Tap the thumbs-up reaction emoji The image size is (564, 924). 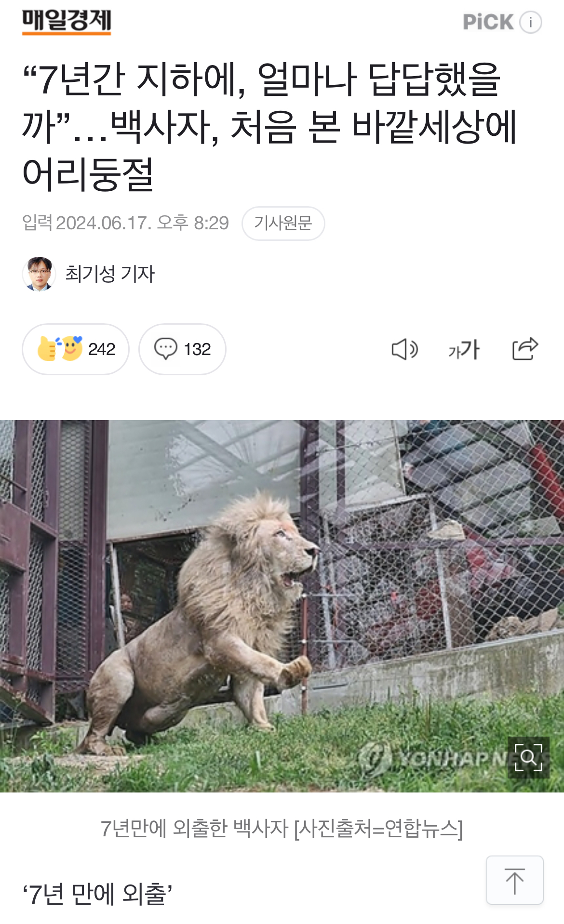pos(48,349)
